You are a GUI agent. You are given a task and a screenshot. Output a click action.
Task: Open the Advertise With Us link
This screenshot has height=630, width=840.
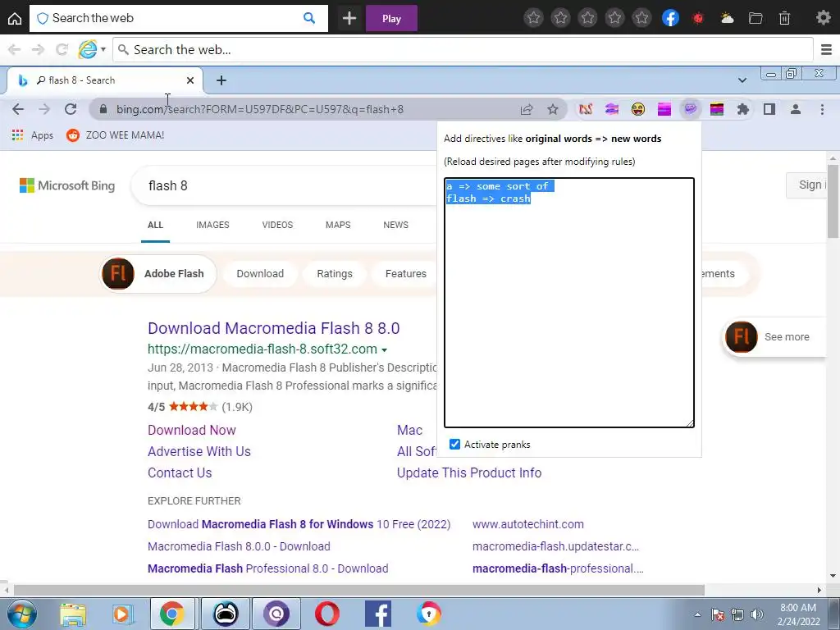click(x=199, y=452)
